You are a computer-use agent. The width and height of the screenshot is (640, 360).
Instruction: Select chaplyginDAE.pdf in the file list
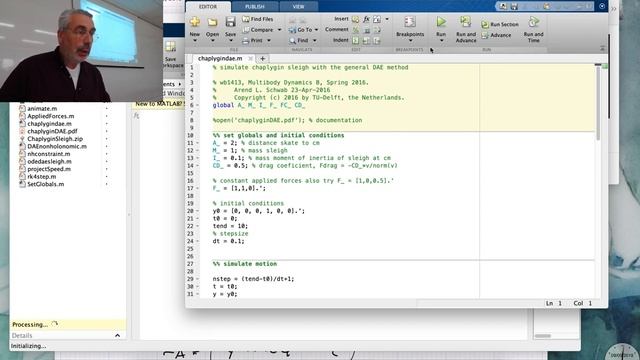coord(52,131)
